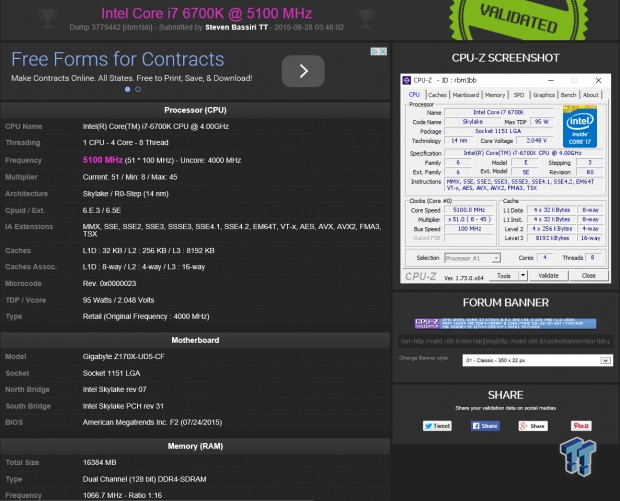Viewport: 620px width, 501px height.
Task: Switch to the Memory tab in CPU-Z
Action: click(495, 95)
